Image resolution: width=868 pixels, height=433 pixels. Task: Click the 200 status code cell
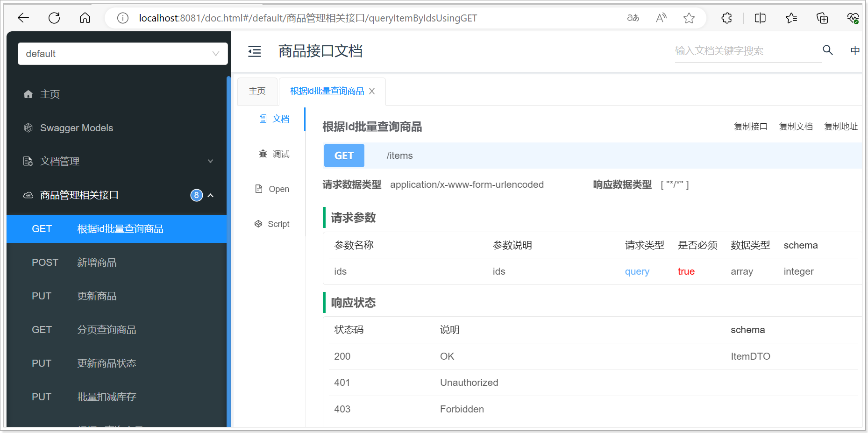click(342, 356)
